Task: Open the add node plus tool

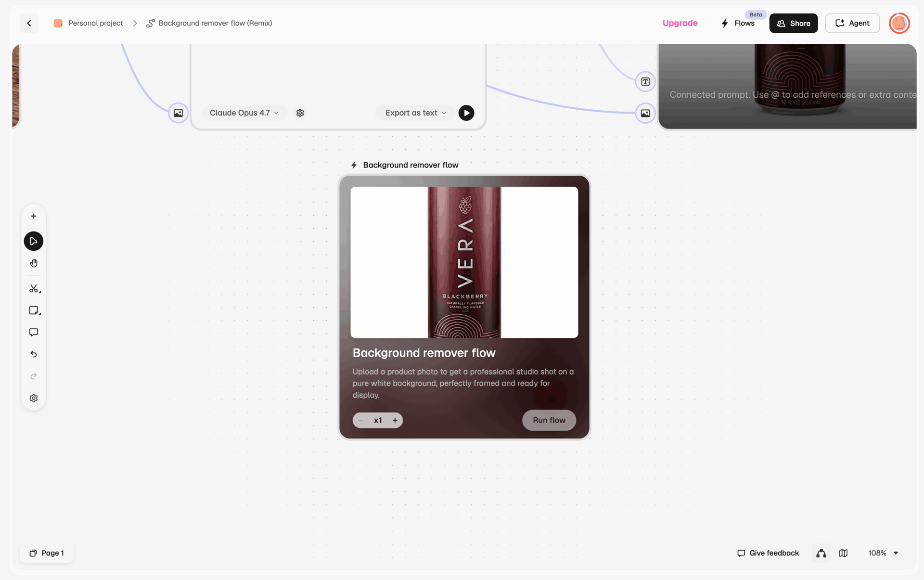Action: (34, 216)
